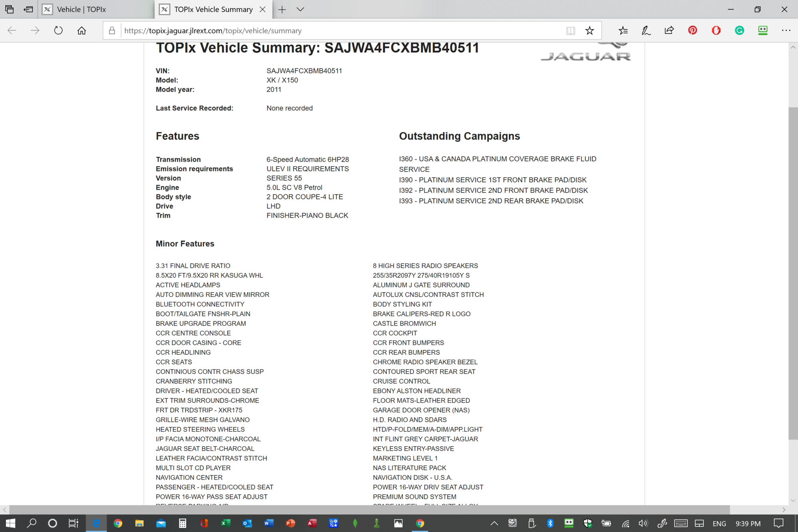Viewport: 798px width, 532px height.
Task: Open the Settings and more ellipsis menu
Action: [786, 31]
